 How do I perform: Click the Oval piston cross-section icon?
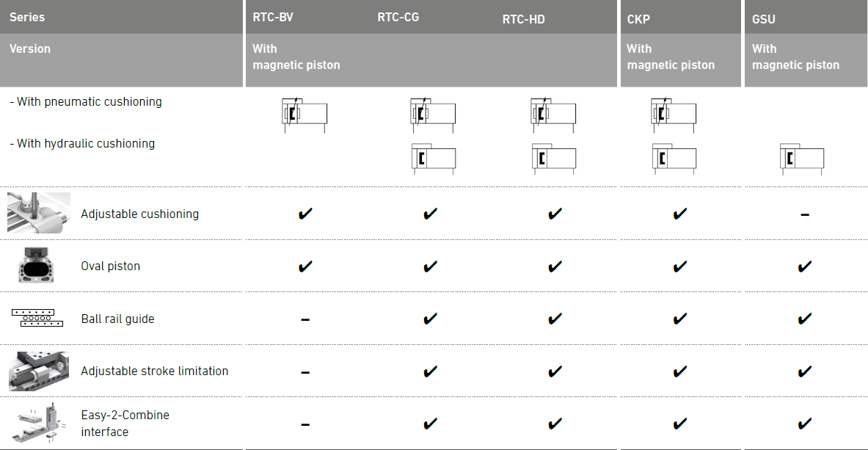[40, 266]
